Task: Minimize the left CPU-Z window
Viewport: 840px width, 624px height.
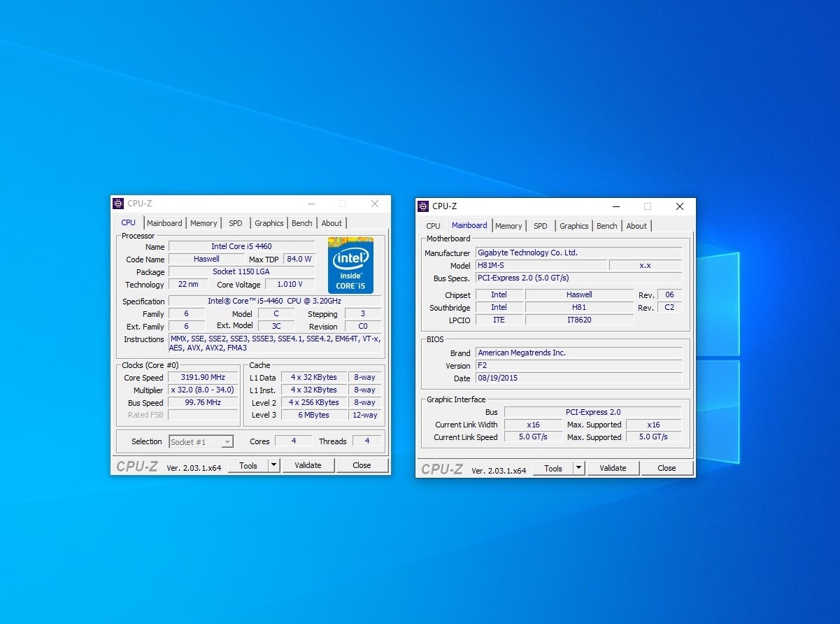Action: point(311,204)
